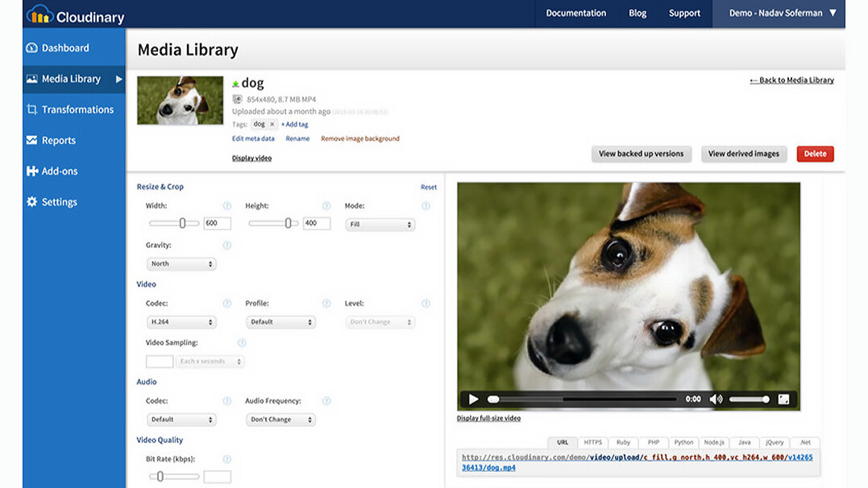Click the help icon beside Width
The height and width of the screenshot is (488, 868).
pyautogui.click(x=226, y=206)
